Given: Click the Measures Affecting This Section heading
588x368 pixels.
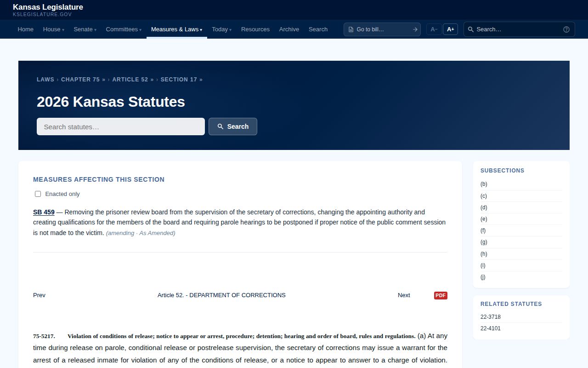Looking at the screenshot, I should (99, 179).
